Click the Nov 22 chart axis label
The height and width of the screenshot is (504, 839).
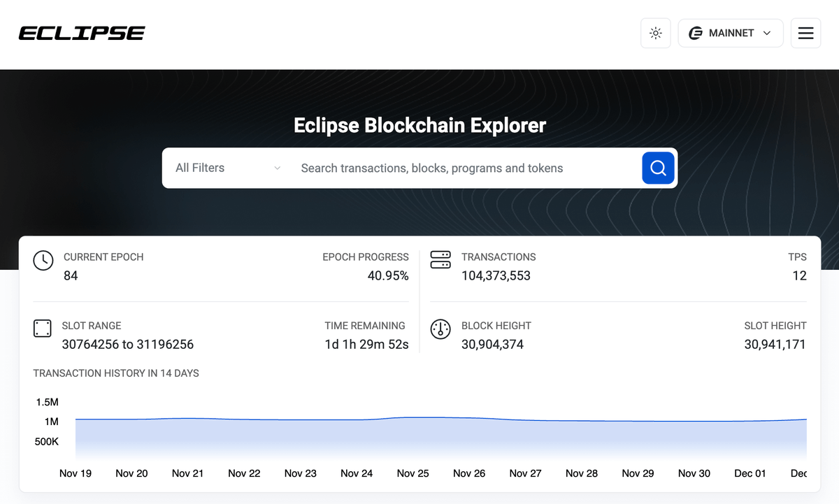point(244,473)
